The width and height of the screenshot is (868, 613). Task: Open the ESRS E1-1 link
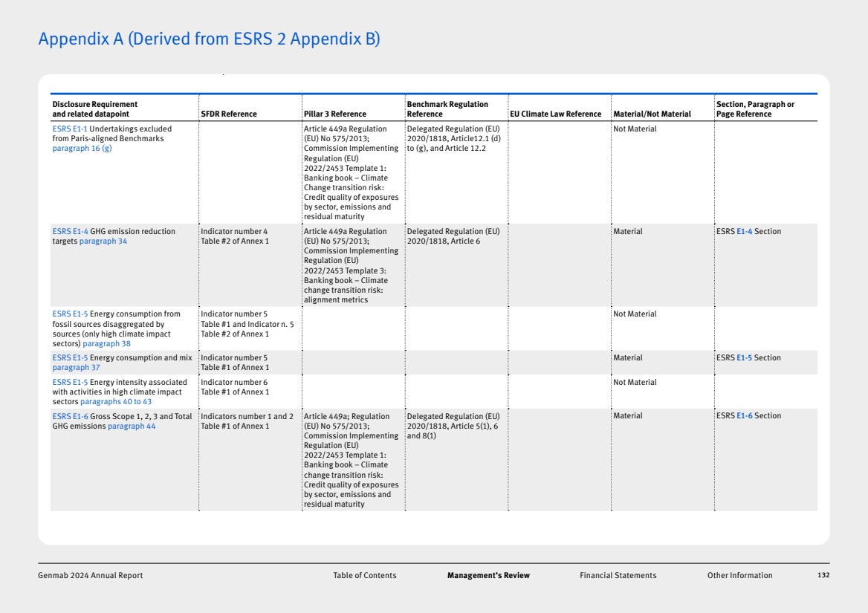(x=70, y=129)
